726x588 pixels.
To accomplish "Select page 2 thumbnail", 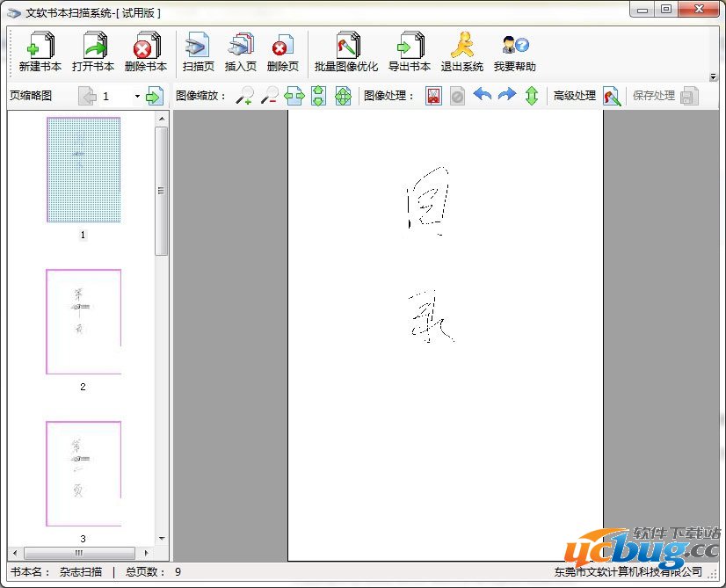I will pos(83,322).
